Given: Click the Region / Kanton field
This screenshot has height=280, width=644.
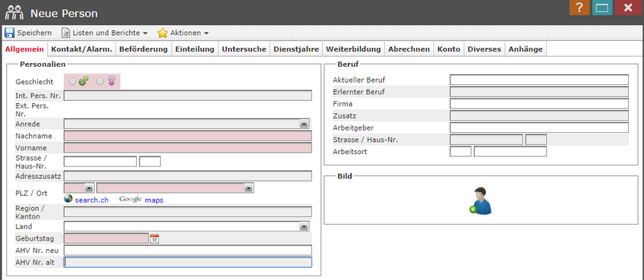Looking at the screenshot, I should pyautogui.click(x=188, y=212).
